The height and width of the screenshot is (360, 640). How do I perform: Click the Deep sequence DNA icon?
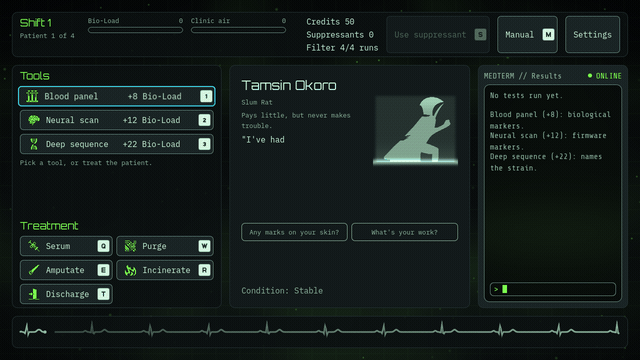[33, 144]
